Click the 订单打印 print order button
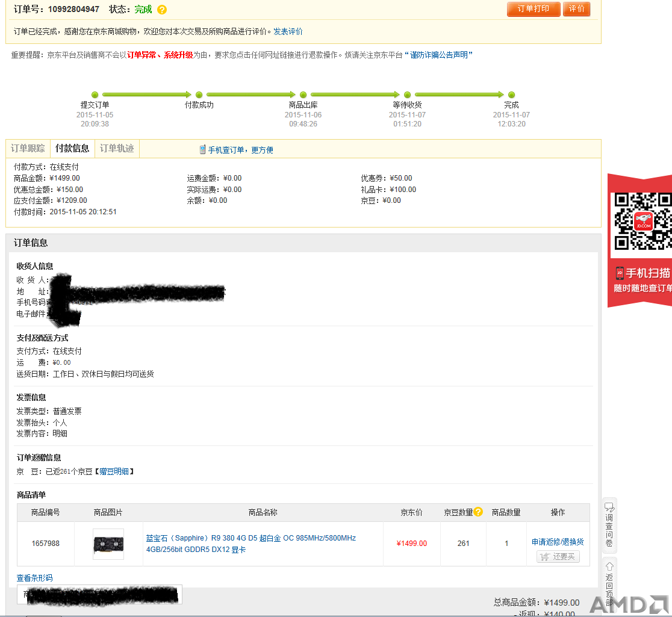This screenshot has height=617, width=672. pyautogui.click(x=533, y=9)
